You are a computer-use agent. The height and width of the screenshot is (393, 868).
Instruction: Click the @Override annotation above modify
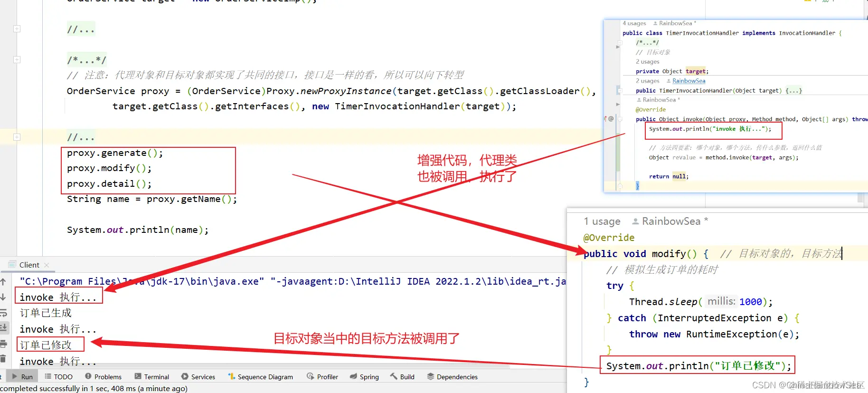[609, 238]
